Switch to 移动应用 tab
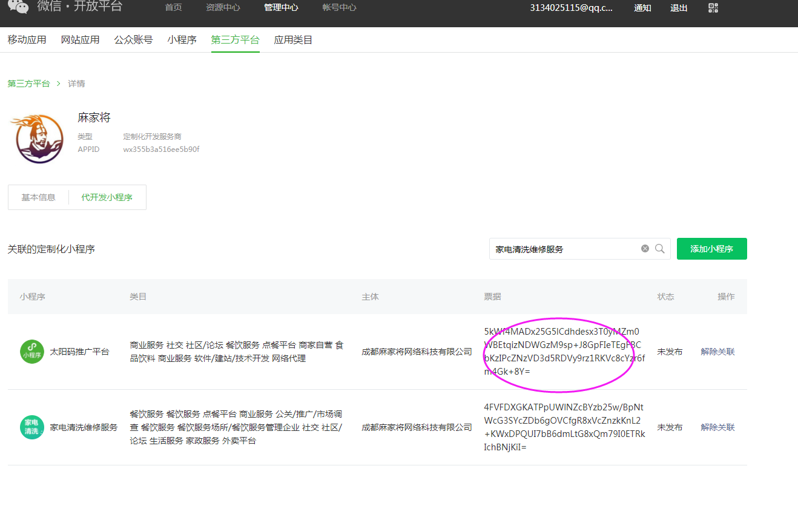The width and height of the screenshot is (798, 532). (x=27, y=40)
